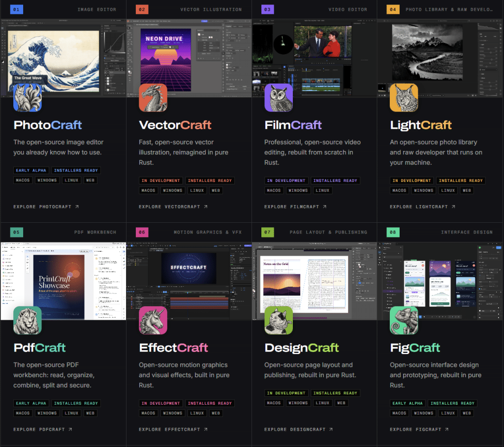Click Installers Ready badge under FilmCraft
Viewport: 504px width, 447px height.
[x=335, y=181]
